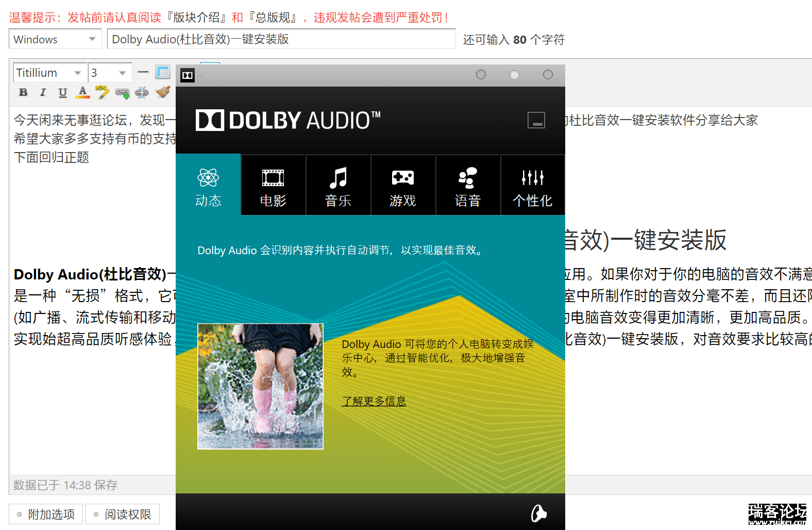This screenshot has height=530, width=812.
Task: Remove link using the unlink icon
Action: coord(142,93)
